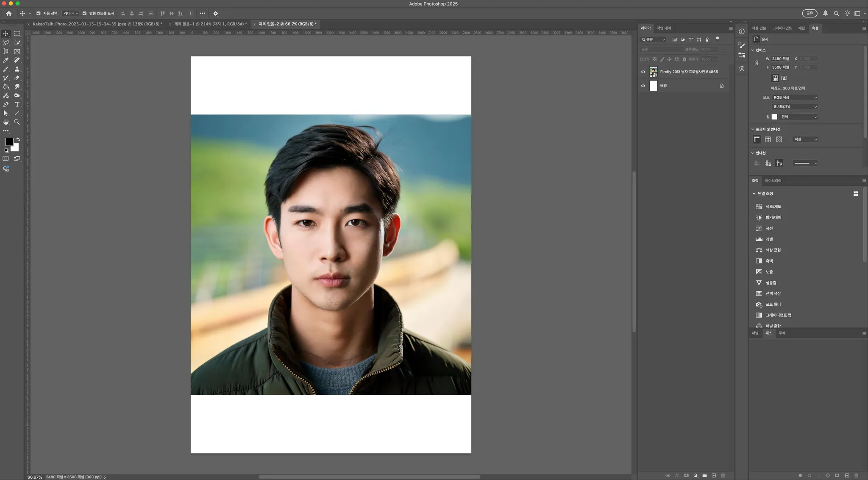
Task: Click the 색조/채도 adjustment
Action: click(x=773, y=207)
